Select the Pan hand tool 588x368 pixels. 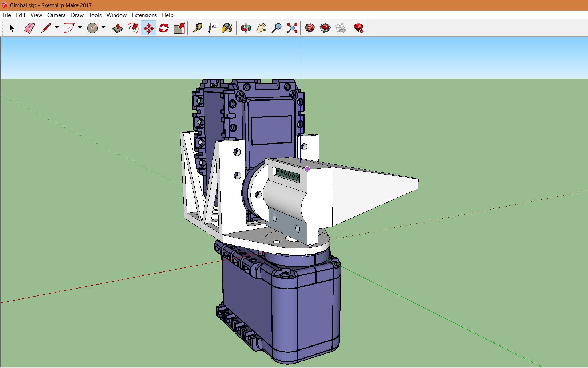pos(261,28)
